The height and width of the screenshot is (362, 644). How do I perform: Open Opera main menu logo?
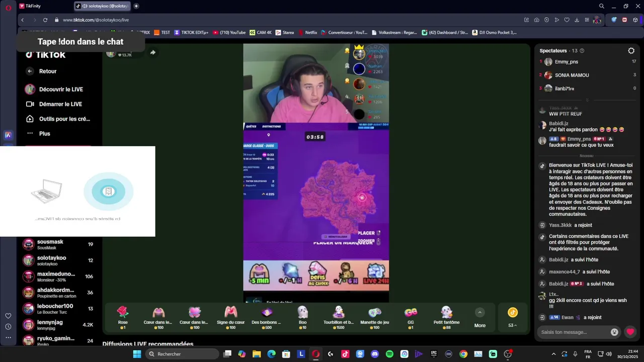tap(8, 8)
